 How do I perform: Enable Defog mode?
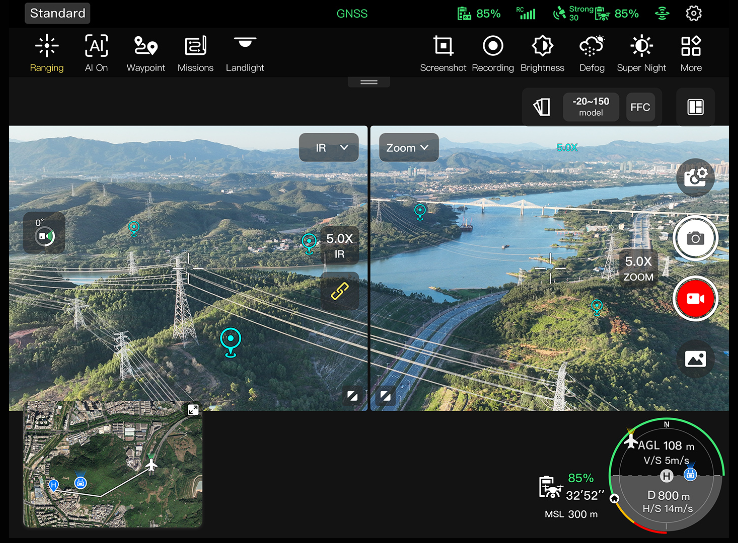click(x=592, y=53)
